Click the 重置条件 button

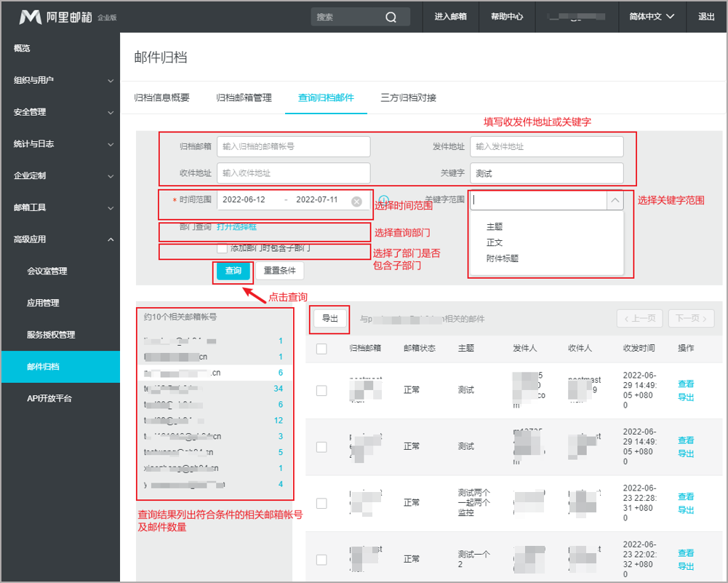pos(280,271)
